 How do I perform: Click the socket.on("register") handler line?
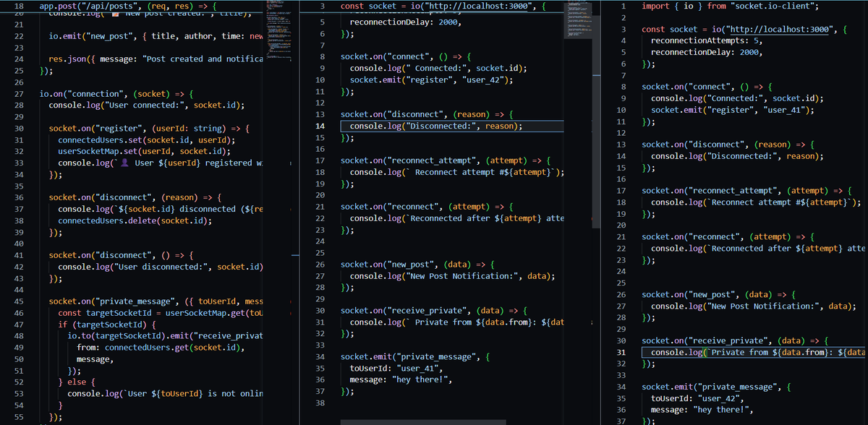pos(148,129)
